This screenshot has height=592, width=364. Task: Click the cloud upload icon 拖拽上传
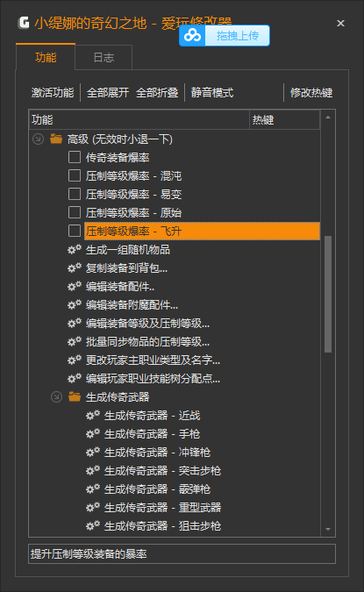coord(193,36)
